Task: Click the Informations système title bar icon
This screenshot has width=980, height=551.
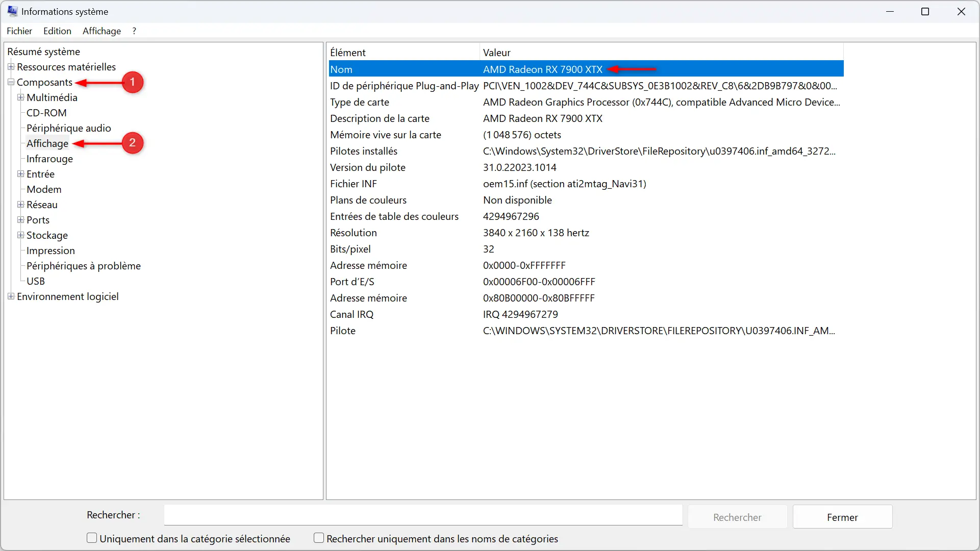Action: (12, 11)
